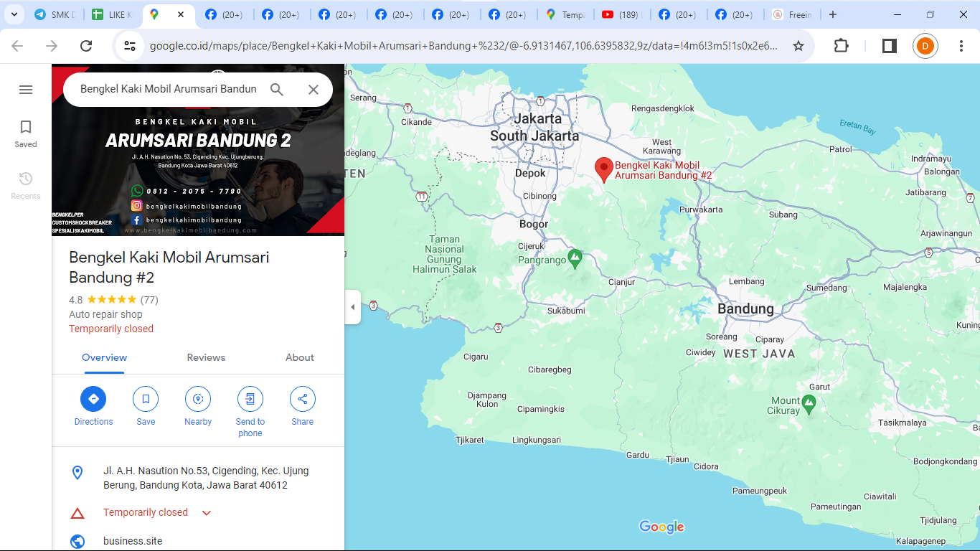
Task: Click the Bogor label on map
Action: pos(534,225)
